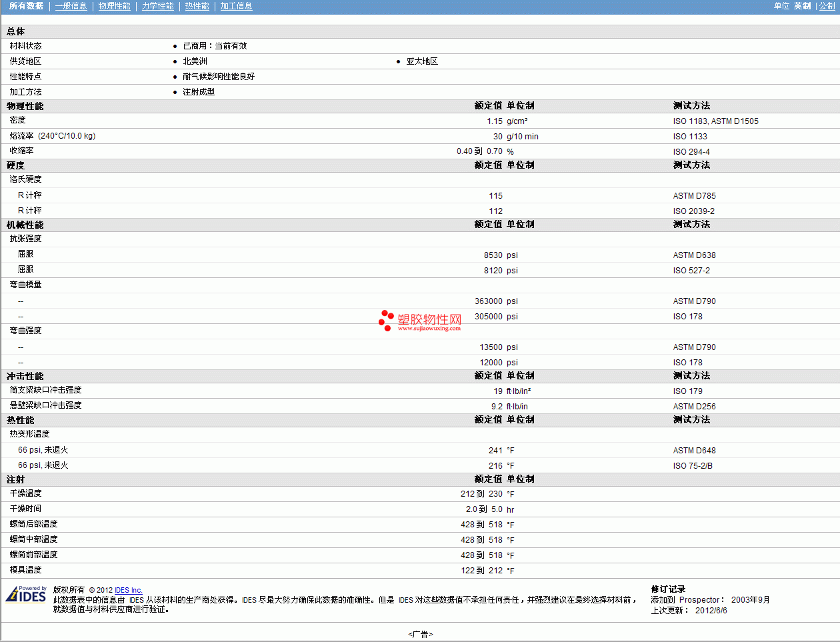Screen dimensions: 840x642
Task: Click ISO 179 test method
Action: click(x=687, y=391)
